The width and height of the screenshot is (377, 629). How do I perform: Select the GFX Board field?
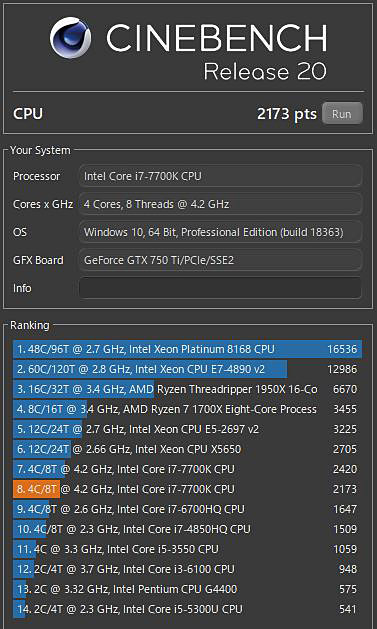click(x=220, y=260)
